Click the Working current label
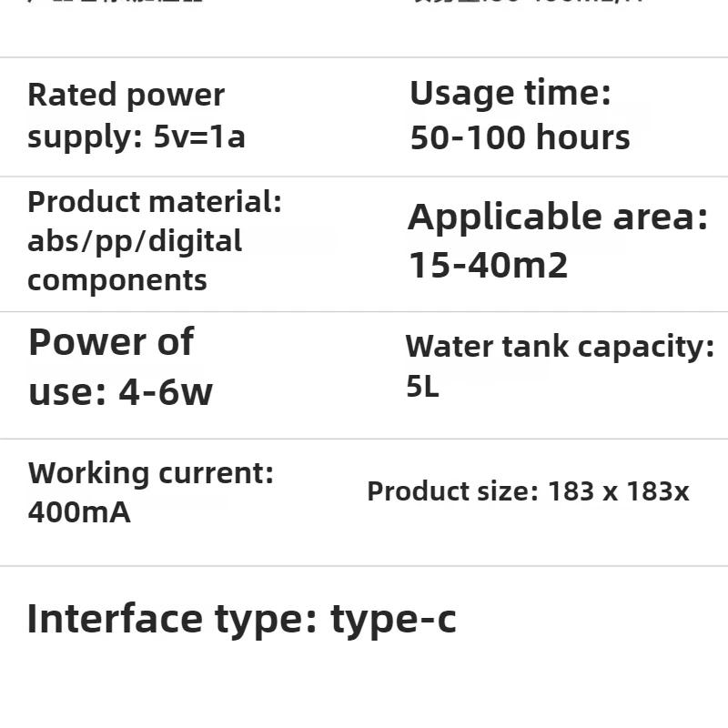The width and height of the screenshot is (728, 728). pyautogui.click(x=150, y=473)
